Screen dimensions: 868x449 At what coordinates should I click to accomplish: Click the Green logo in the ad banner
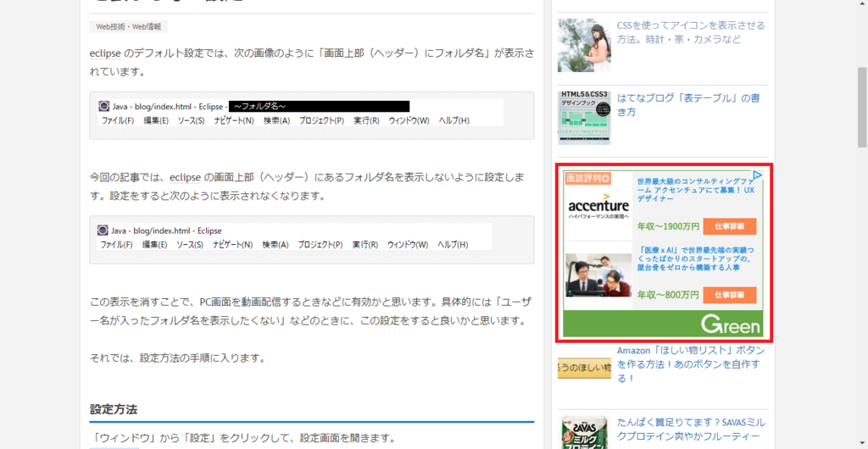[731, 325]
